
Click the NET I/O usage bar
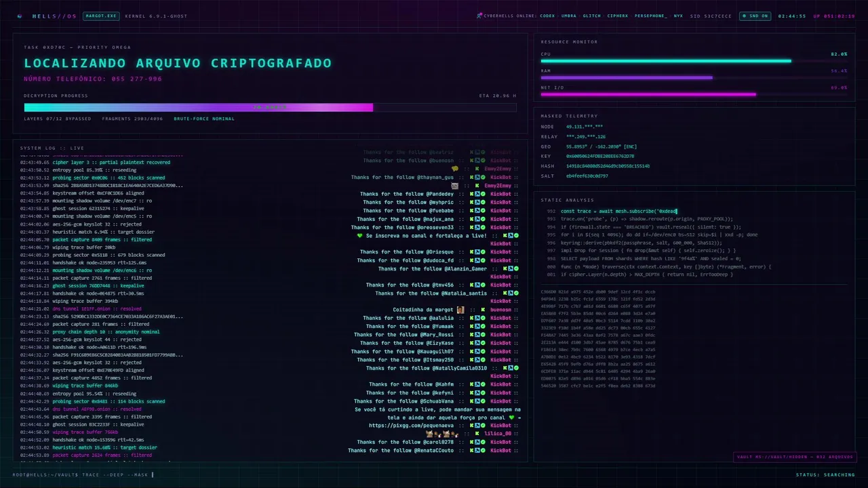[694, 94]
